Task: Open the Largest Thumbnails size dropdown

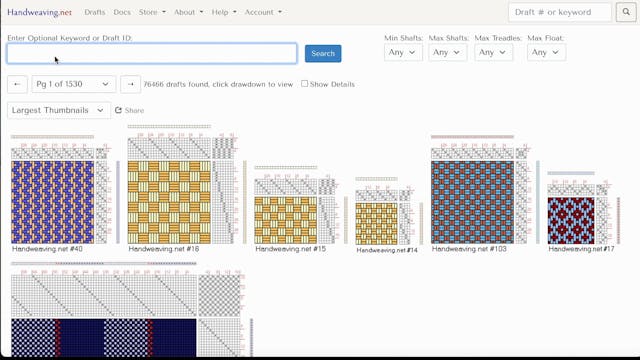Action: (59, 110)
